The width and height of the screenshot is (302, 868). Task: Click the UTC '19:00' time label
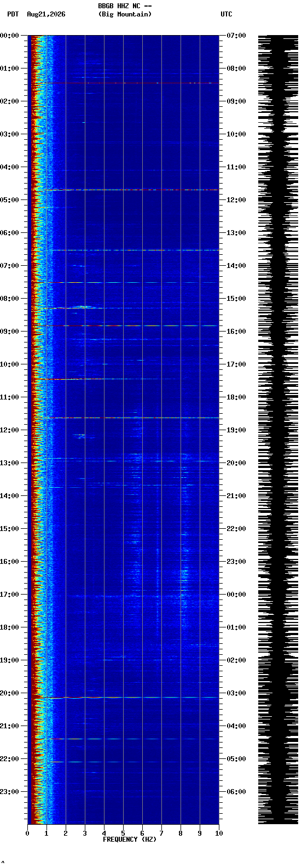[x=236, y=430]
